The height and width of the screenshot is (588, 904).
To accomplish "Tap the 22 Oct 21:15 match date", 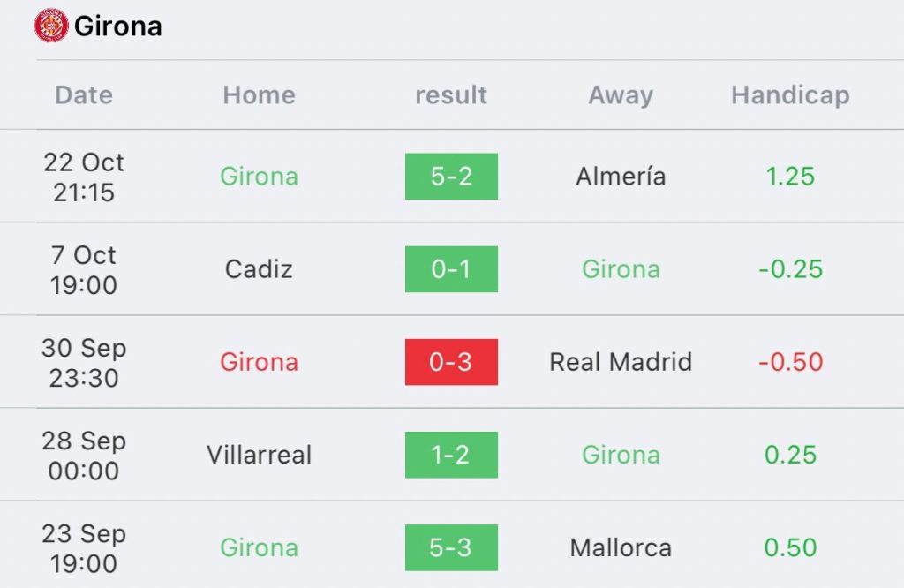I will 84,177.
